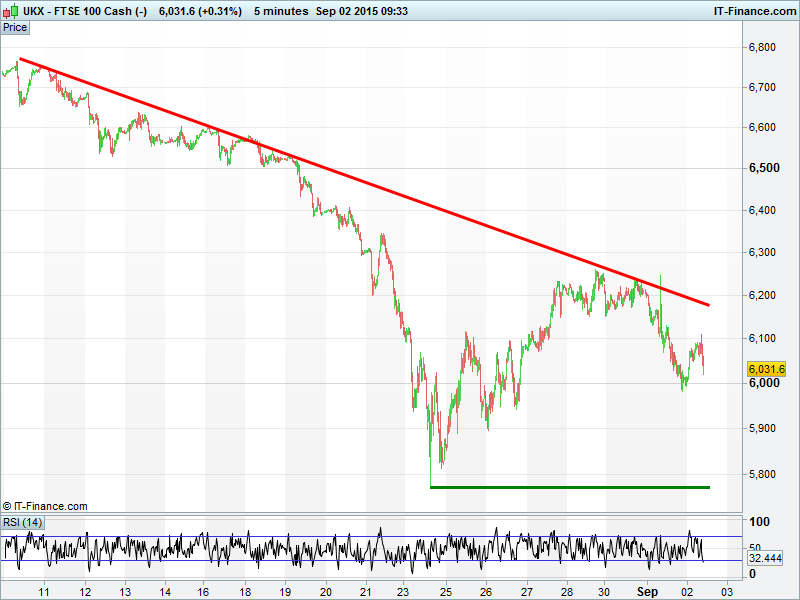This screenshot has width=800, height=600.
Task: Click the candlestick chart icon in title bar
Action: pyautogui.click(x=10, y=11)
